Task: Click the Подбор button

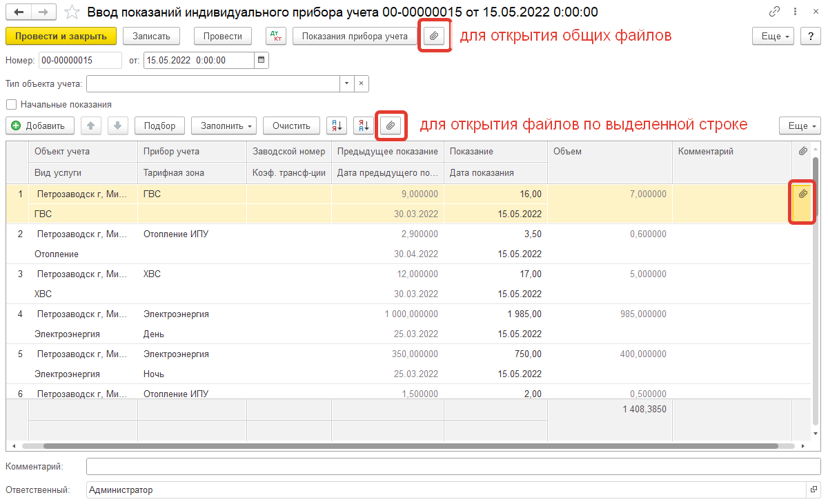Action: point(159,125)
